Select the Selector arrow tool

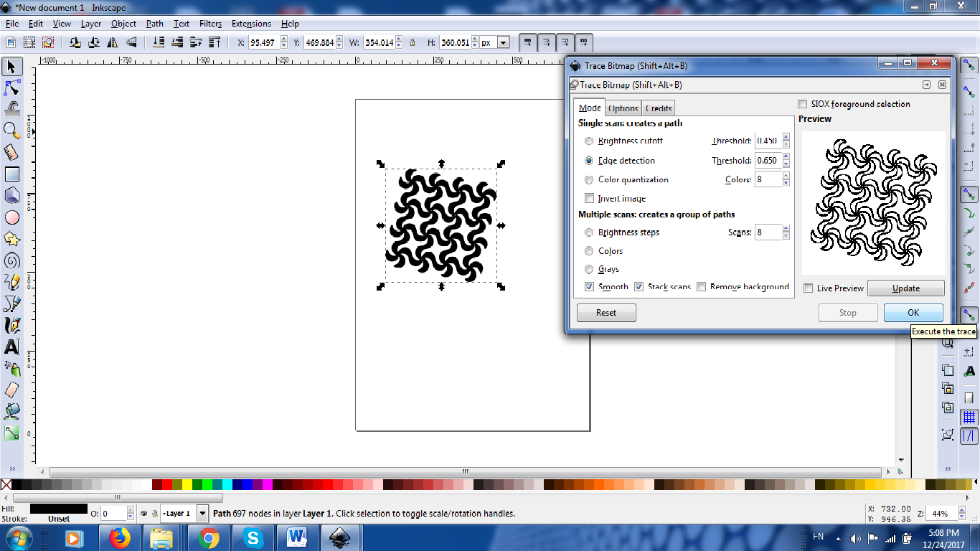coord(12,67)
